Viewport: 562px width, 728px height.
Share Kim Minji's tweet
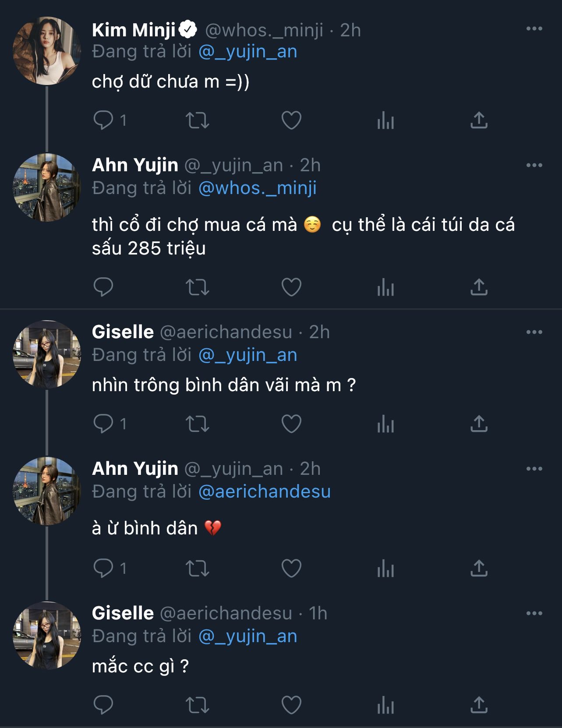tap(479, 120)
